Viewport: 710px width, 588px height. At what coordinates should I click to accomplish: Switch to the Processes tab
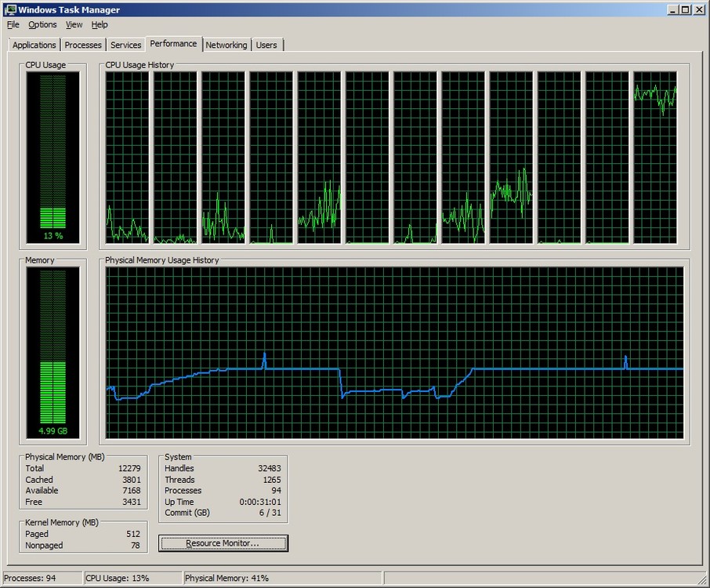[83, 45]
